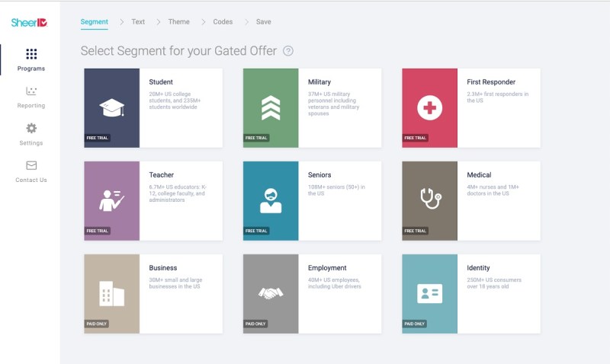The image size is (610, 364).
Task: Click '20M+ US college students' description
Action: (x=175, y=101)
